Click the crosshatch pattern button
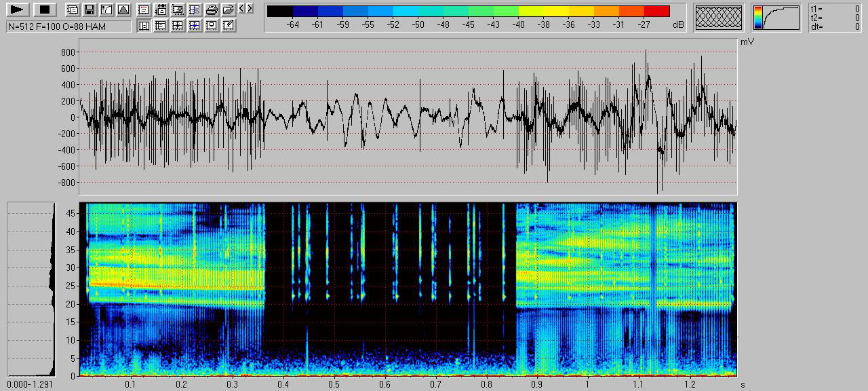The width and height of the screenshot is (868, 391). 719,18
